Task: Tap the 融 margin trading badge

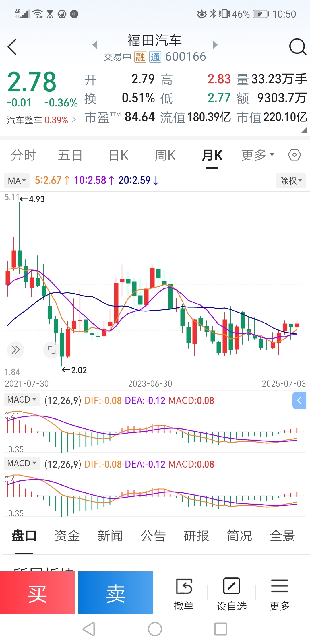Action: (140, 57)
